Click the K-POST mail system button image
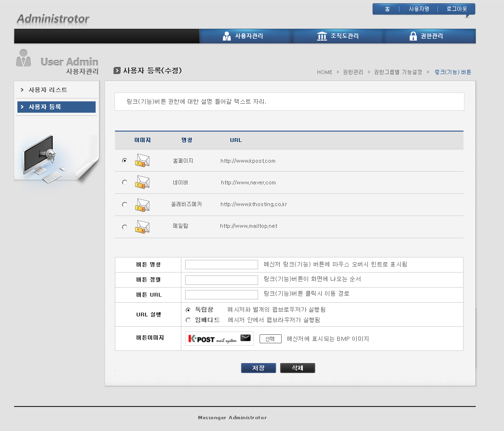 coord(219,339)
